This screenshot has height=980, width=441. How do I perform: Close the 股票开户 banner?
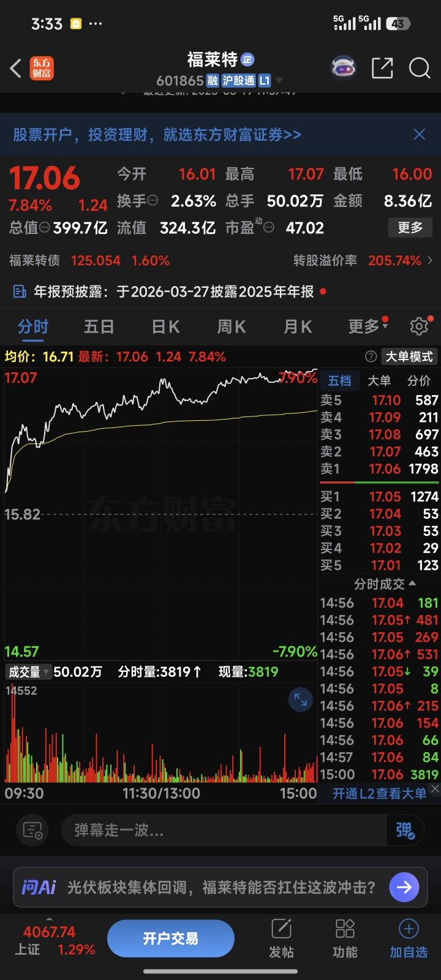420,134
